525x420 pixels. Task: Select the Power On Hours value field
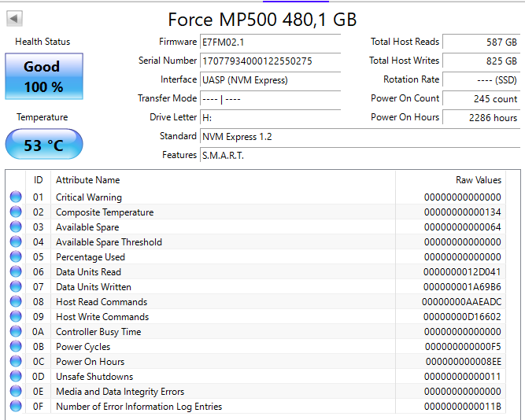click(x=480, y=117)
